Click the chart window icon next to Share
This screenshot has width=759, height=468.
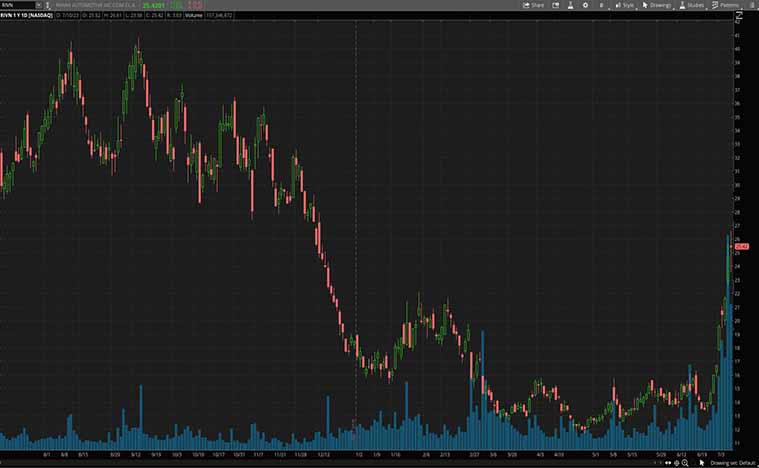pos(556,5)
